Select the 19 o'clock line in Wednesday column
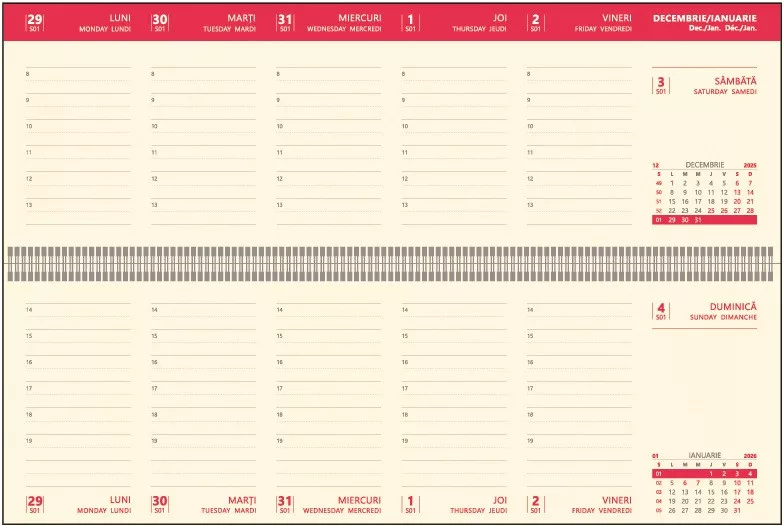The image size is (784, 526). [x=329, y=443]
